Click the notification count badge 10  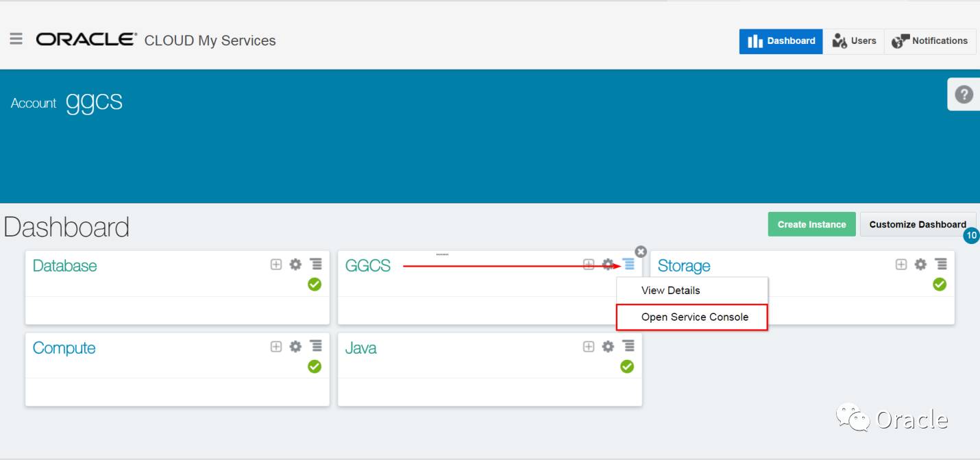[971, 236]
